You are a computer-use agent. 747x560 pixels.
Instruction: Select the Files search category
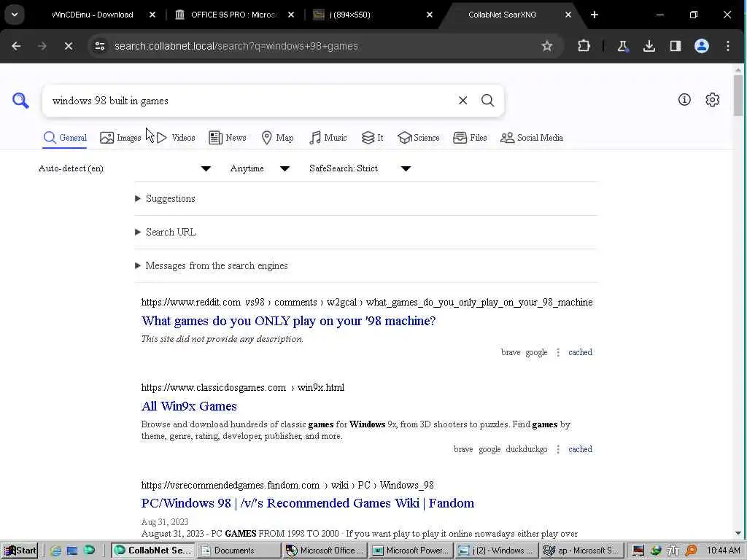(x=470, y=138)
